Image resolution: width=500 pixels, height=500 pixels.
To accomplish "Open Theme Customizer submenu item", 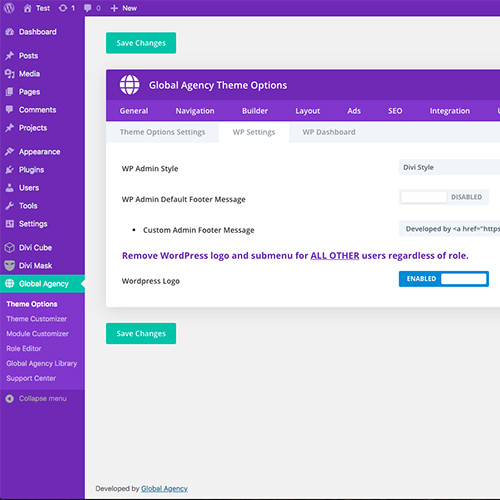I will click(37, 319).
